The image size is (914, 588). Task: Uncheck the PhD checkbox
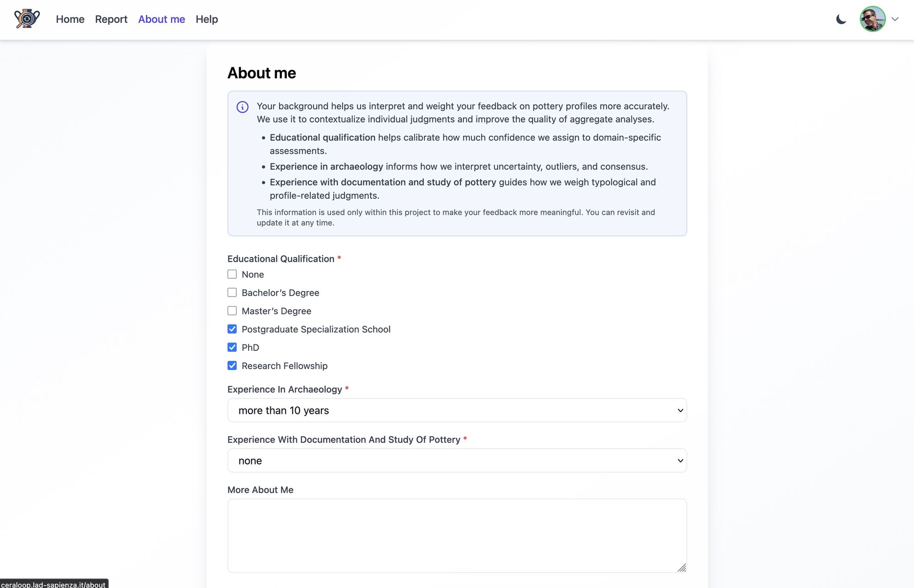(232, 347)
